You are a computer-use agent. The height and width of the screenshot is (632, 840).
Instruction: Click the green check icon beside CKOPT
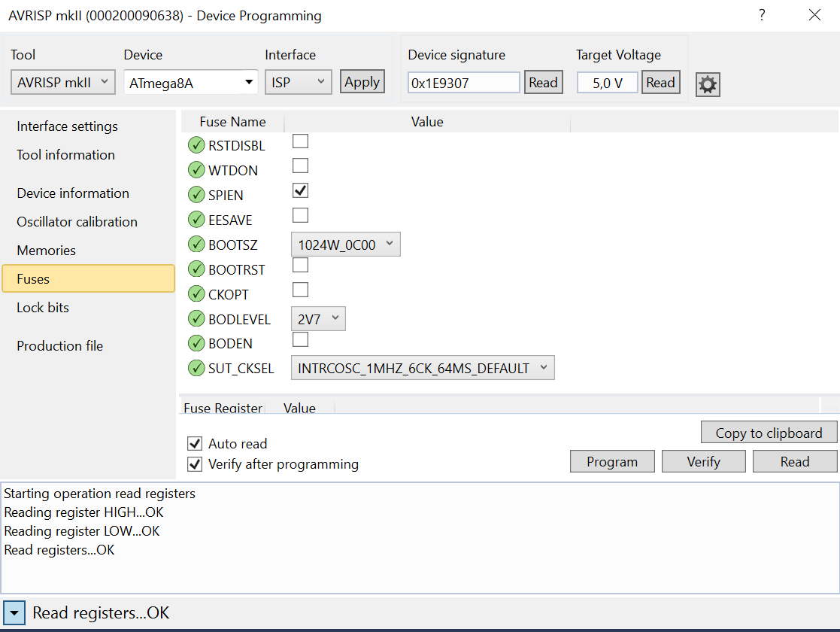click(x=196, y=293)
